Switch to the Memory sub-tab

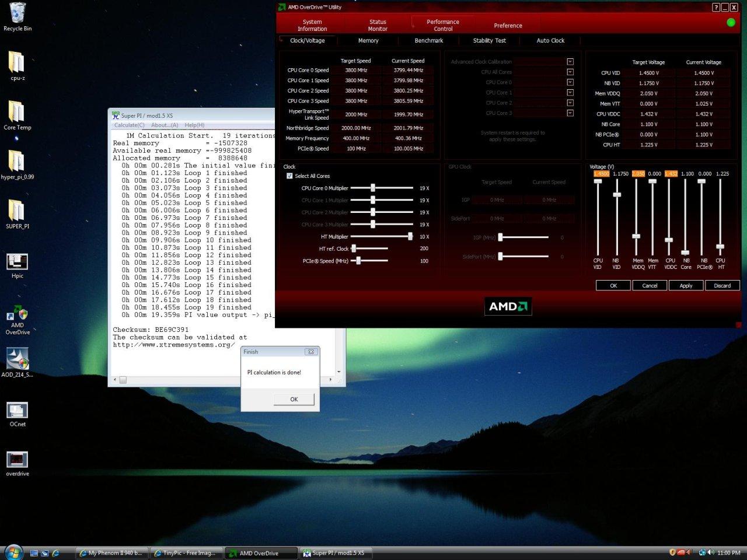point(368,40)
